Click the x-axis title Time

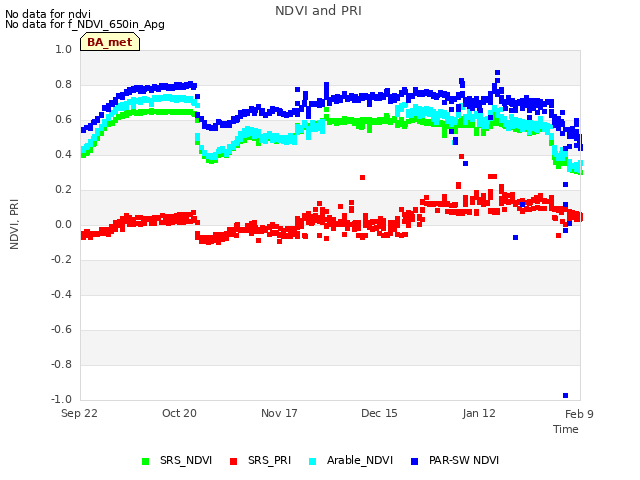click(566, 429)
